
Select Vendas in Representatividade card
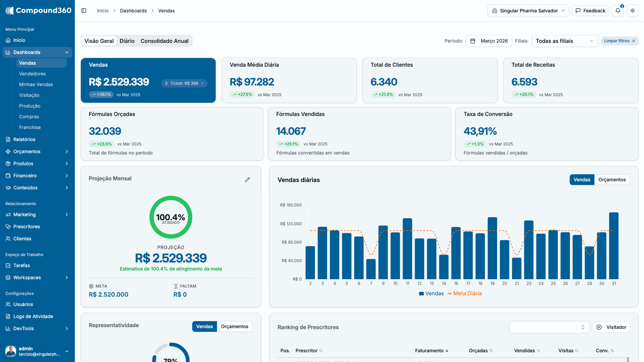pyautogui.click(x=205, y=326)
